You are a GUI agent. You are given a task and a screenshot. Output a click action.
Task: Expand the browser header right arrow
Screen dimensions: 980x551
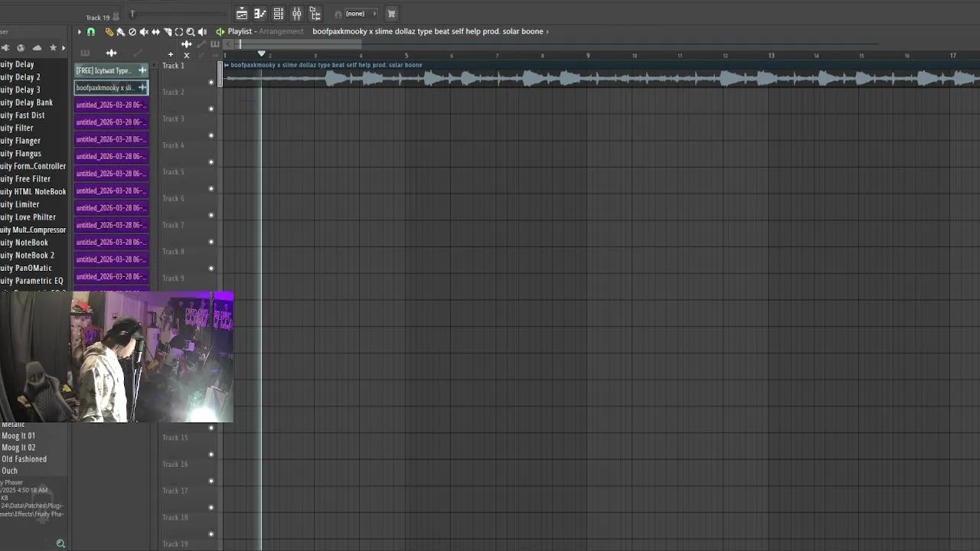pyautogui.click(x=64, y=48)
